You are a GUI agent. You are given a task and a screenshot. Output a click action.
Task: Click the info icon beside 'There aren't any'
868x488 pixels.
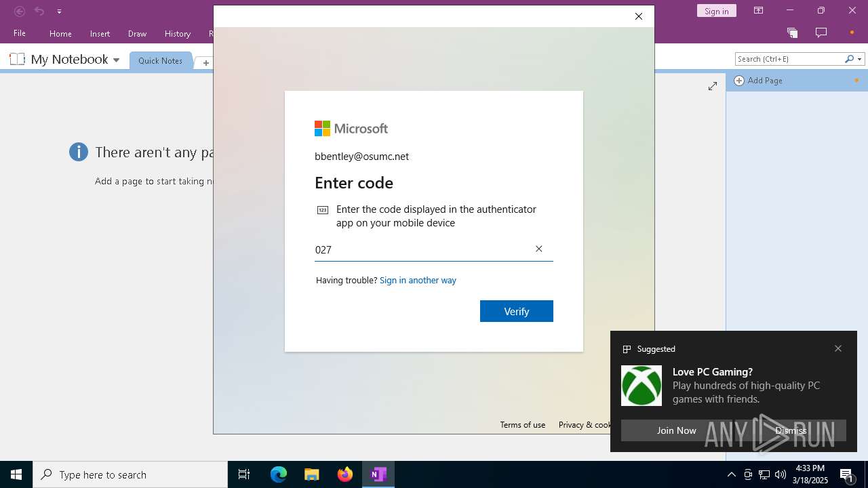(x=79, y=152)
